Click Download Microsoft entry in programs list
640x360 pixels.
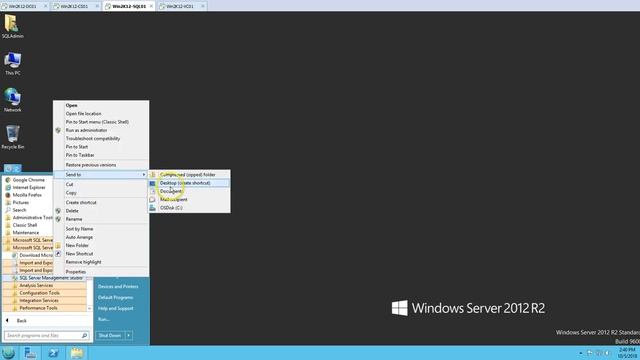click(x=32, y=255)
